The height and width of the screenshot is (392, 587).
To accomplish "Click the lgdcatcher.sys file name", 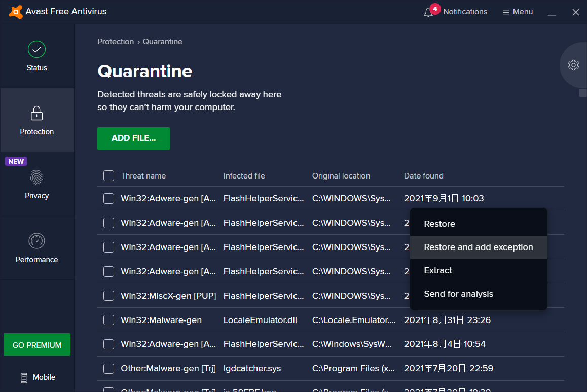I will 252,368.
